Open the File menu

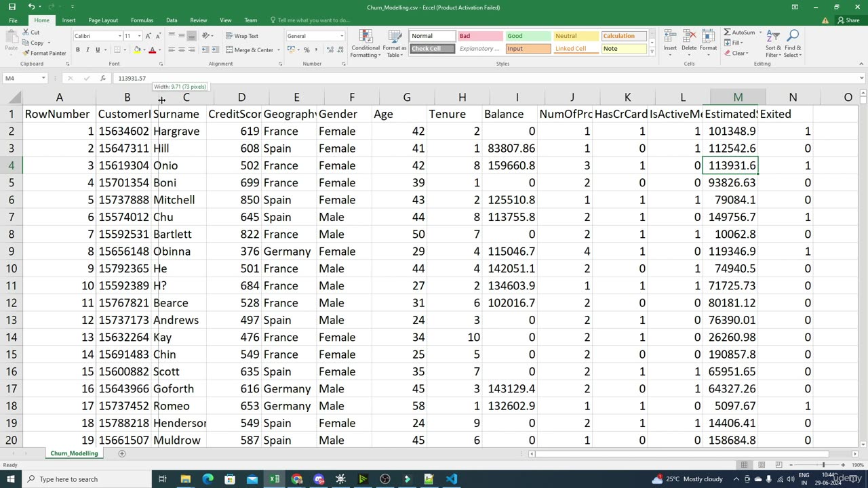coord(13,20)
